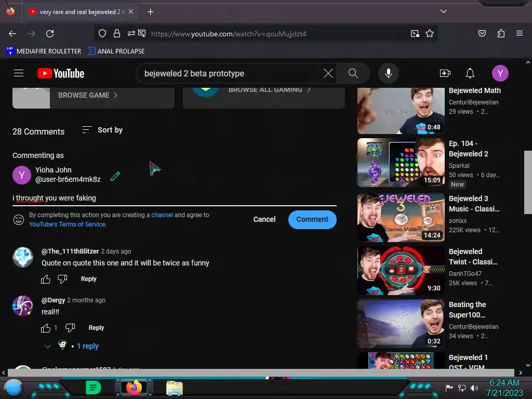Open the Start orb in taskbar
The height and width of the screenshot is (399, 532).
pyautogui.click(x=14, y=388)
